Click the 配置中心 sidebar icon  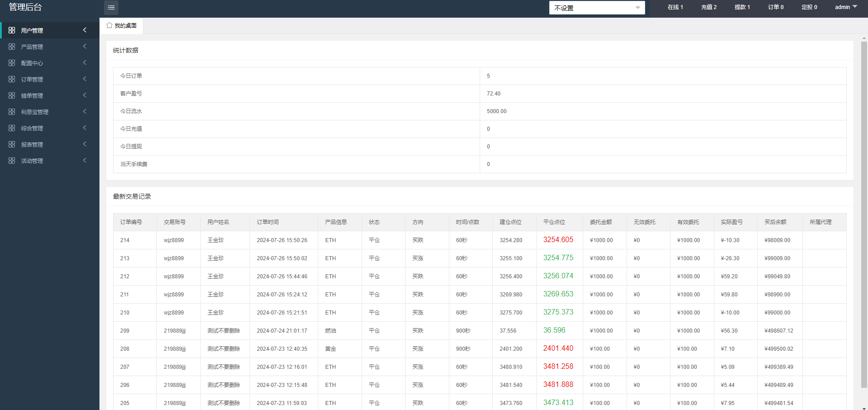tap(12, 63)
